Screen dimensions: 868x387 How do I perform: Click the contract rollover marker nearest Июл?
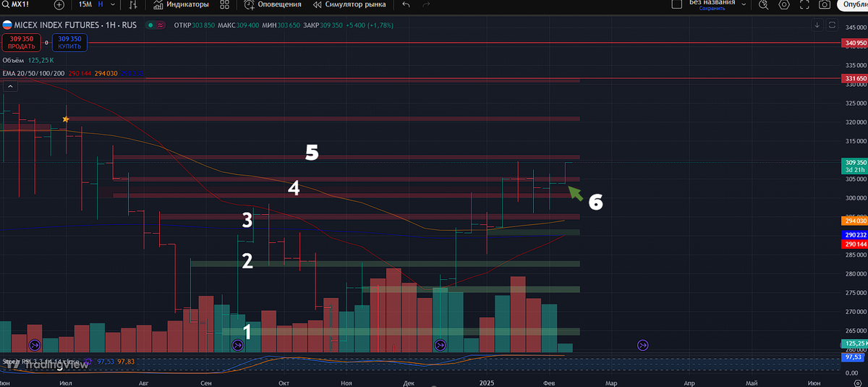[x=35, y=346]
